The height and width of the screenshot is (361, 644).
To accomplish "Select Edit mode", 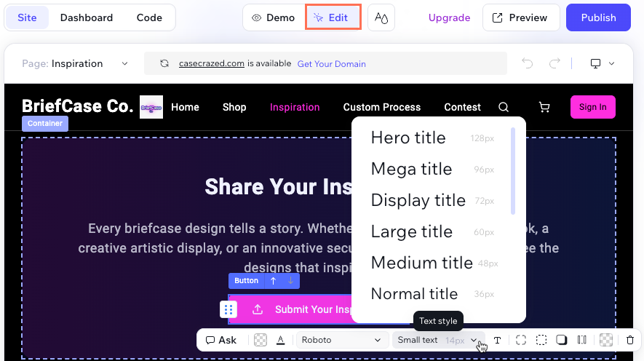I will tap(333, 17).
